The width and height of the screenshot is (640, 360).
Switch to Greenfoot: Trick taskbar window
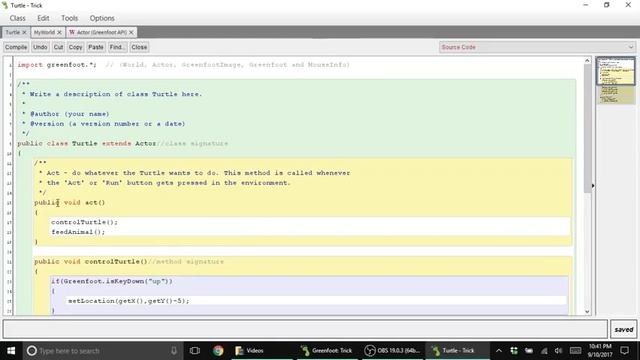tap(328, 351)
